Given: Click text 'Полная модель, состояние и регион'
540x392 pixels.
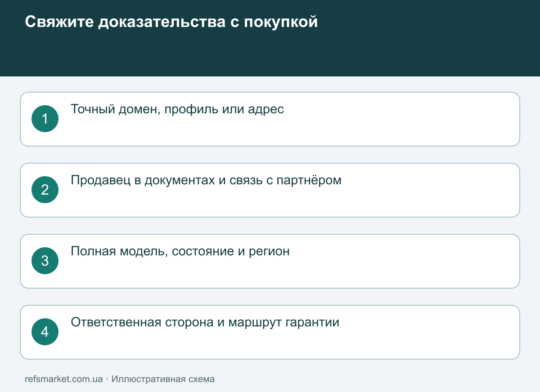Looking at the screenshot, I should click(x=180, y=251).
